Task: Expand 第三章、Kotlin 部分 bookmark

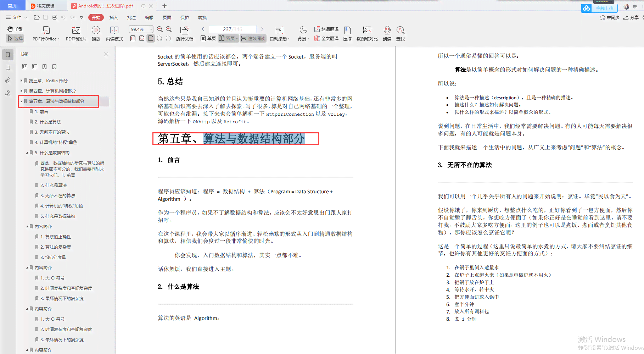Action: pyautogui.click(x=21, y=81)
